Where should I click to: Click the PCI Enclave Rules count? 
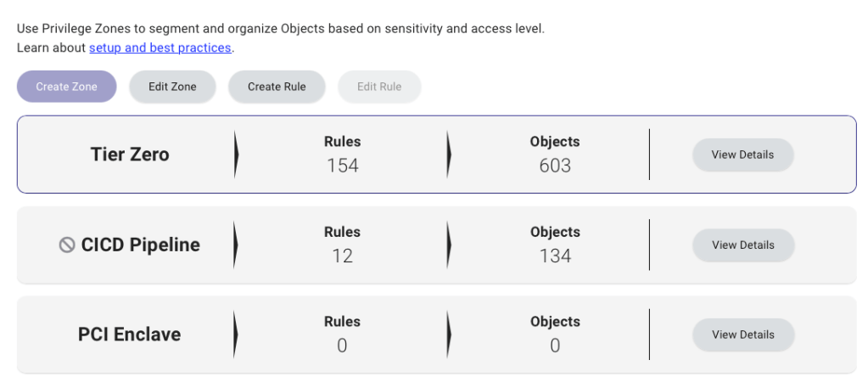pos(343,346)
